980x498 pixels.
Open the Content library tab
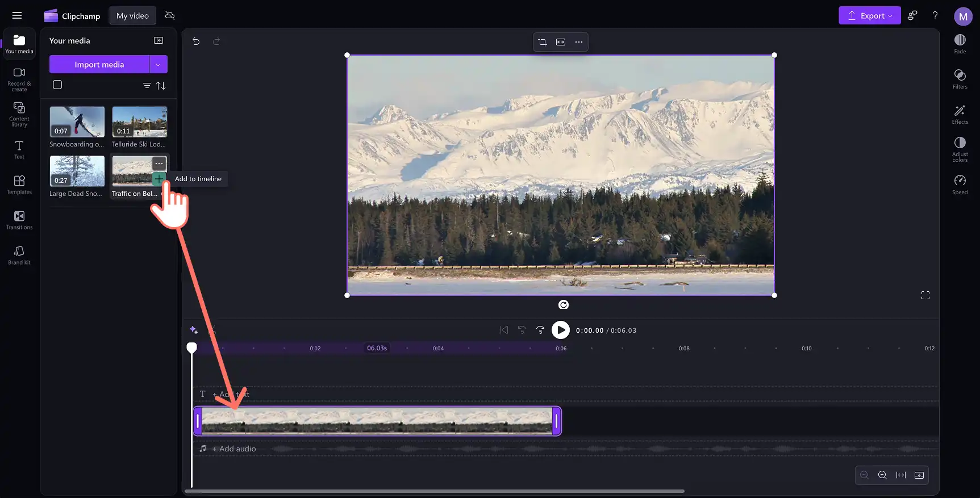[x=19, y=114]
